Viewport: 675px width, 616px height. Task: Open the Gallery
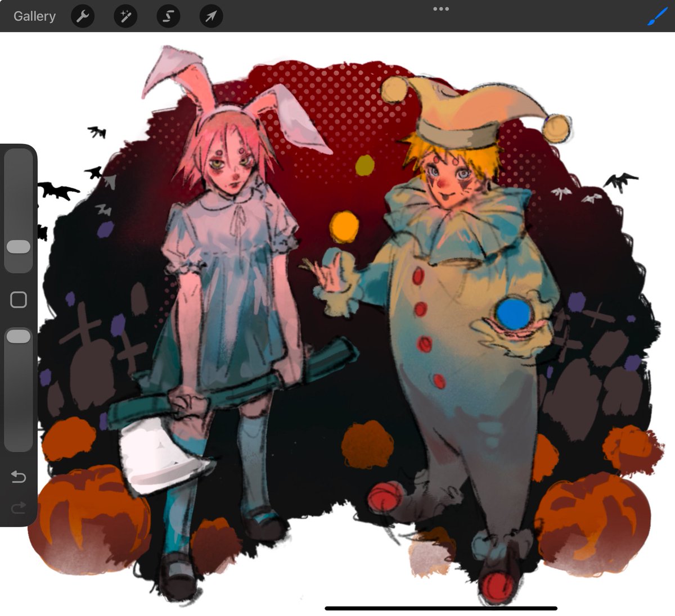pyautogui.click(x=34, y=16)
